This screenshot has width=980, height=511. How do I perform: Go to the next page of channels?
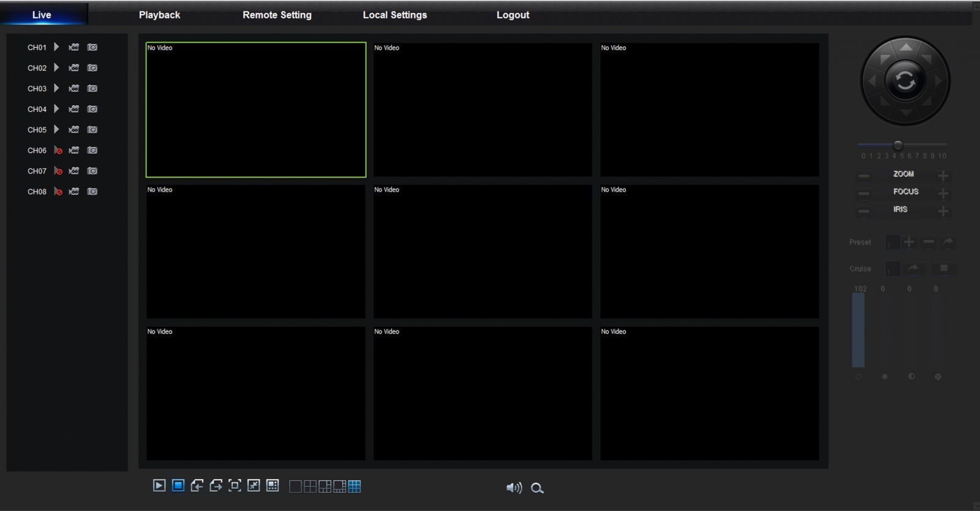point(216,486)
